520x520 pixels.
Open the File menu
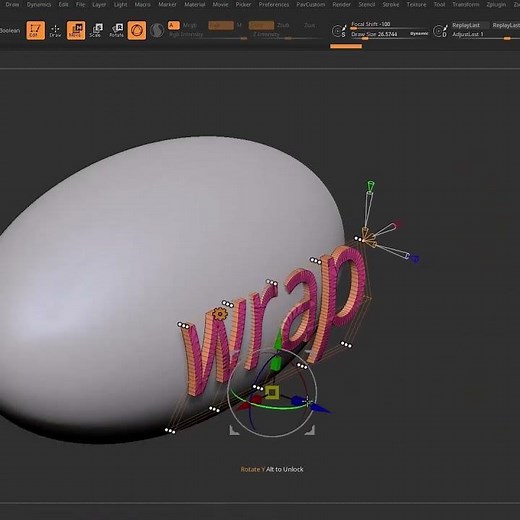click(80, 4)
